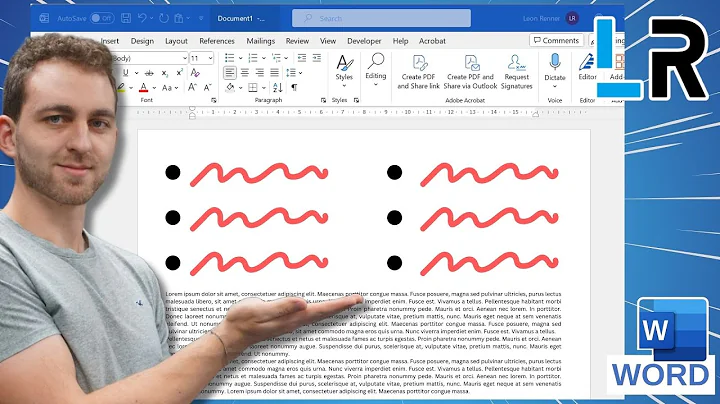Image resolution: width=720 pixels, height=404 pixels.
Task: Toggle Underline formatting
Action: 125,73
